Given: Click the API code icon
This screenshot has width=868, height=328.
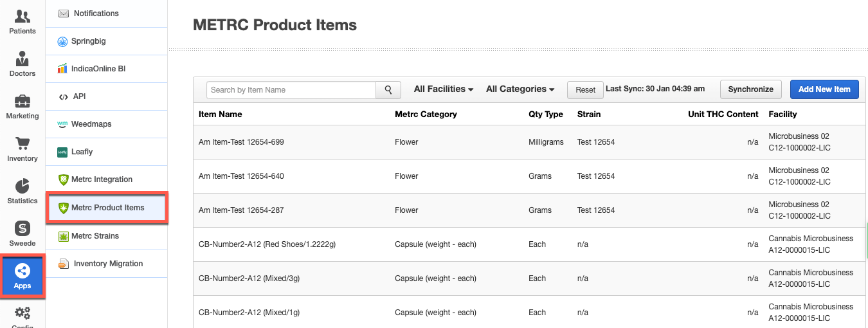Looking at the screenshot, I should pyautogui.click(x=63, y=96).
